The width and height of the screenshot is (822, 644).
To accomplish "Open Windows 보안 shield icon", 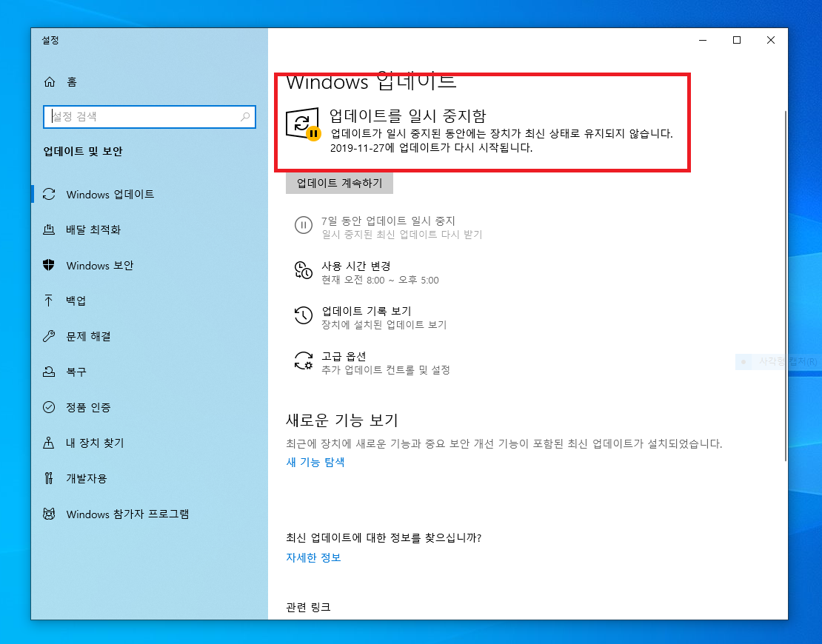I will coord(49,265).
